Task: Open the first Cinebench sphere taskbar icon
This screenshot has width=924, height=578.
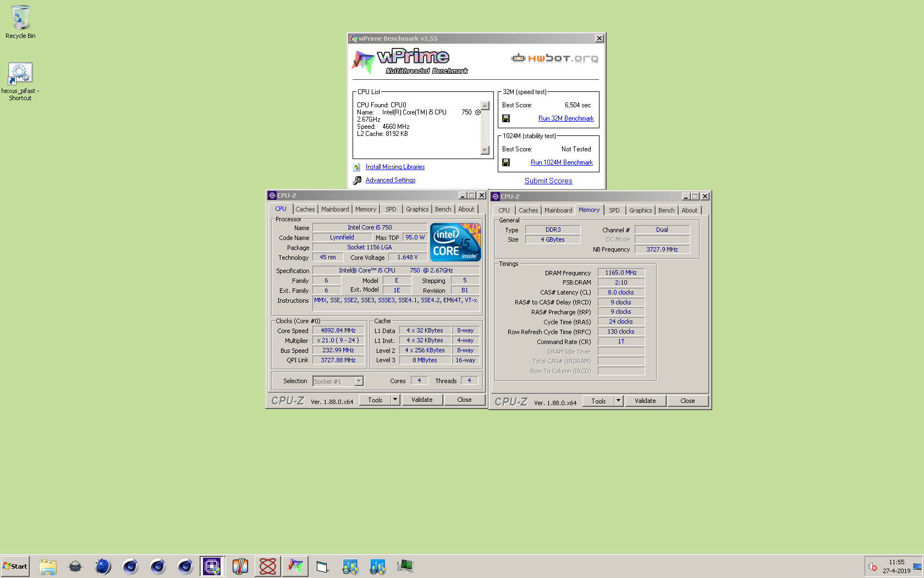Action: click(x=130, y=566)
